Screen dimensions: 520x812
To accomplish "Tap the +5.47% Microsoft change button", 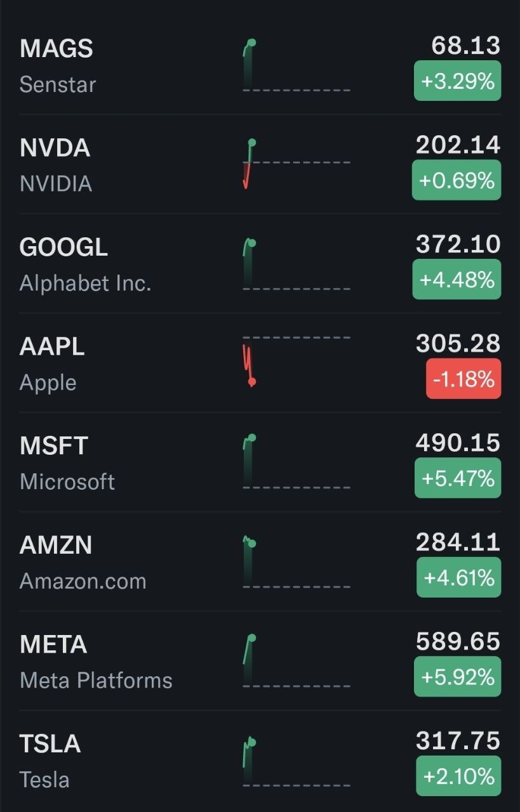I will coord(458,478).
